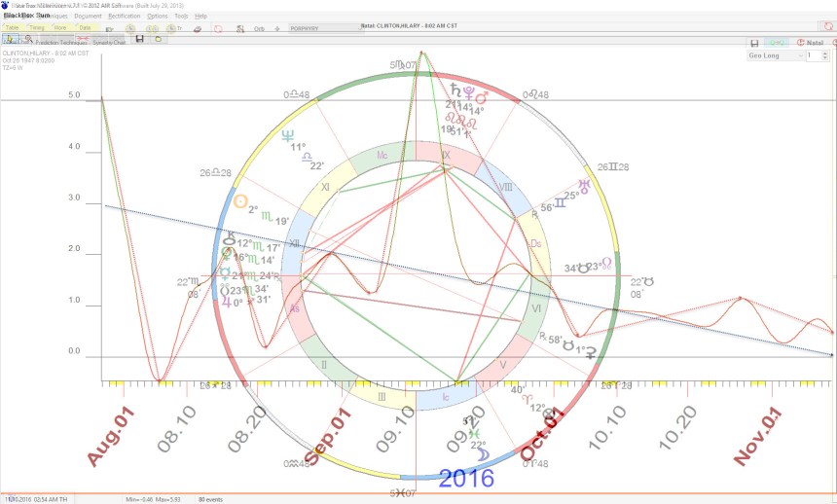
Task: Click the 'CLINTON,HILARY - 8:02 AM CST' chart header
Action: pyautogui.click(x=46, y=54)
